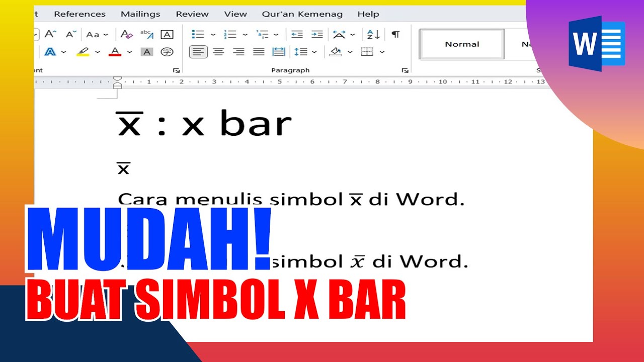The width and height of the screenshot is (644, 362).
Task: Open Text Highlight Color dropdown arrow
Action: point(97,52)
